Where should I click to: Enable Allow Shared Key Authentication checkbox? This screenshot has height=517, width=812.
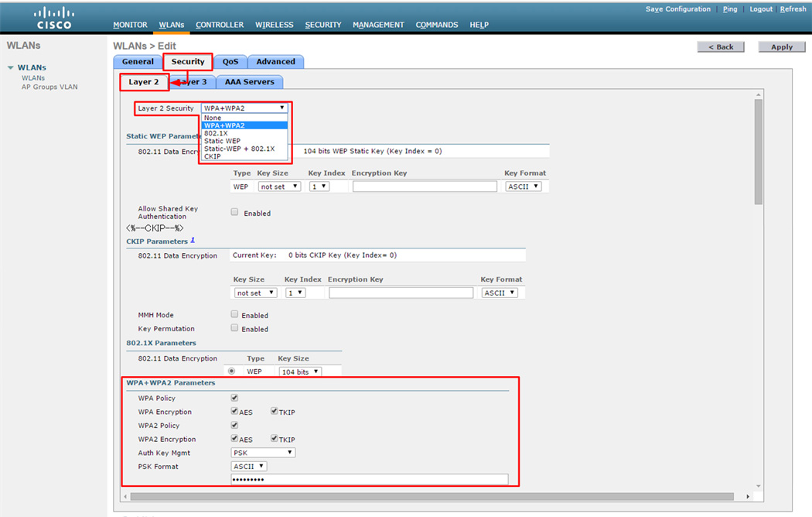point(235,212)
